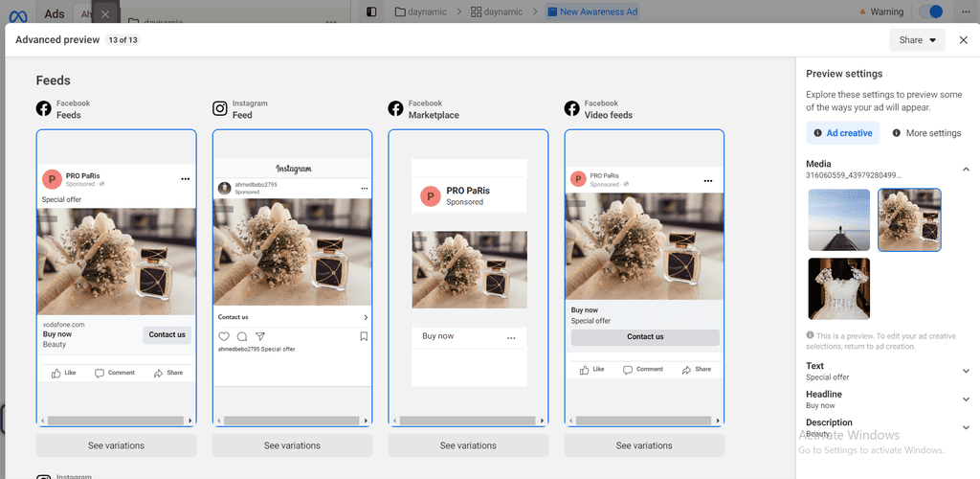Image resolution: width=980 pixels, height=479 pixels.
Task: Expand the Headline section
Action: point(966,399)
